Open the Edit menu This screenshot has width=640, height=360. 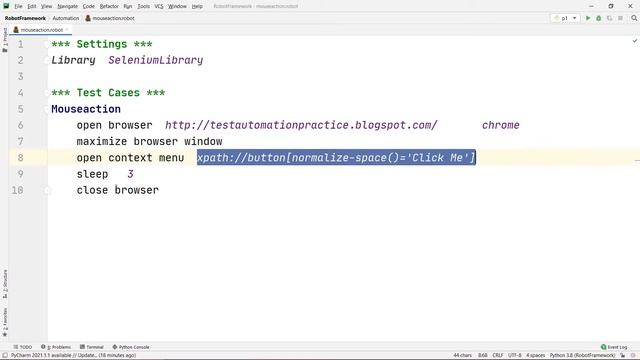pyautogui.click(x=32, y=7)
